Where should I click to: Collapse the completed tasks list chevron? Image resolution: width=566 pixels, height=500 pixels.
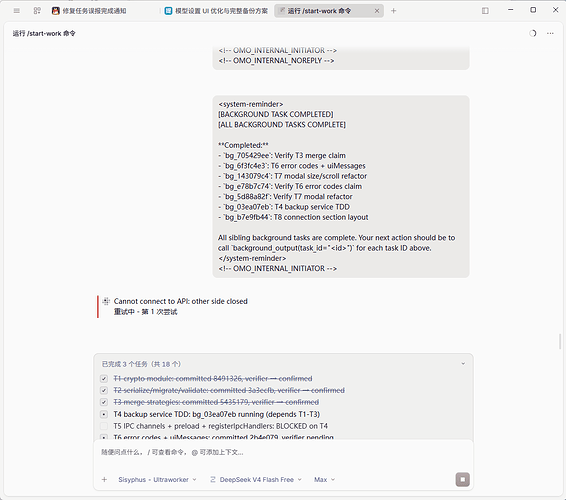point(463,364)
